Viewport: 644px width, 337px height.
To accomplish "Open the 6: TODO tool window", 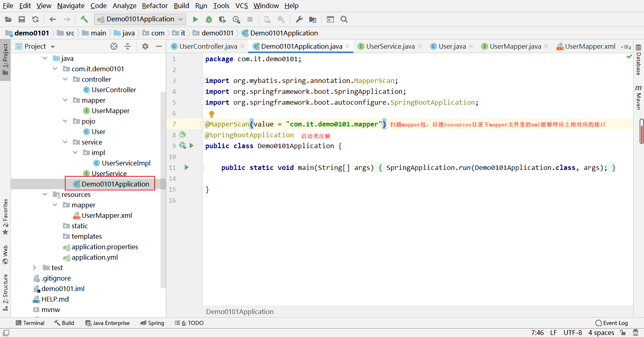I will pyautogui.click(x=189, y=323).
